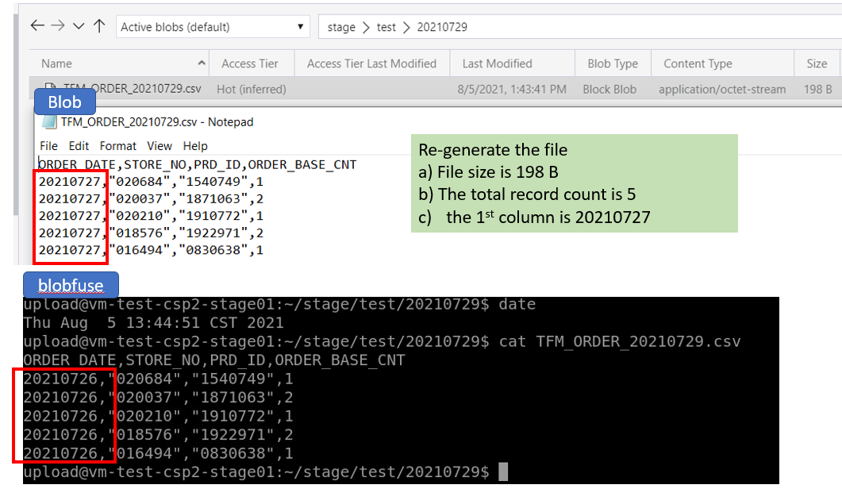Open the File menu in Notepad
The height and width of the screenshot is (504, 842).
(x=48, y=145)
